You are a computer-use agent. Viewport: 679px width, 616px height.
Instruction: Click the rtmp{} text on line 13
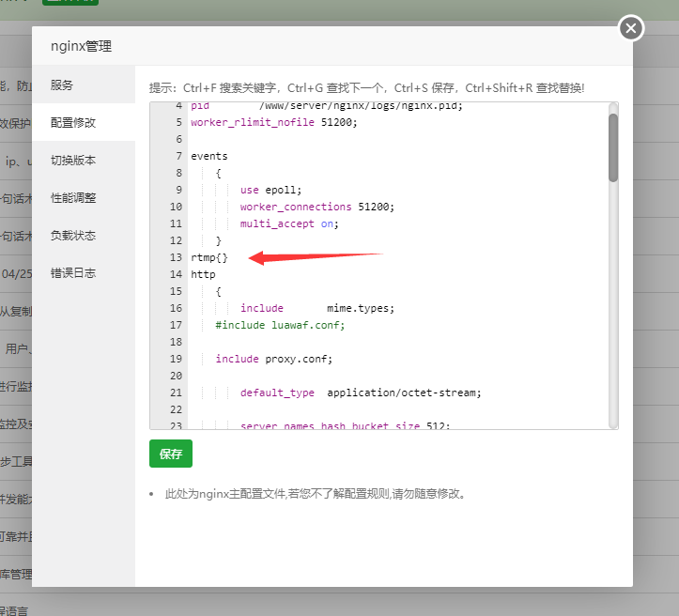pos(209,257)
